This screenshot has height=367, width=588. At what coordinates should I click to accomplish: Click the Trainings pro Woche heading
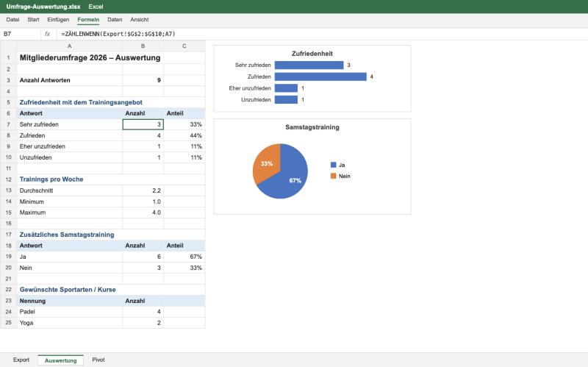(x=51, y=179)
